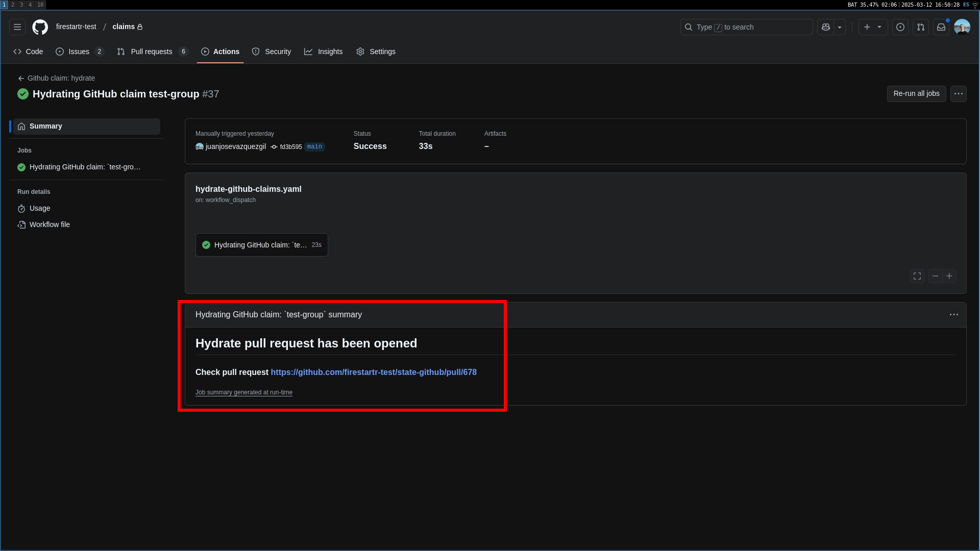The height and width of the screenshot is (551, 980).
Task: Open the notifications inbox icon
Action: (x=941, y=27)
